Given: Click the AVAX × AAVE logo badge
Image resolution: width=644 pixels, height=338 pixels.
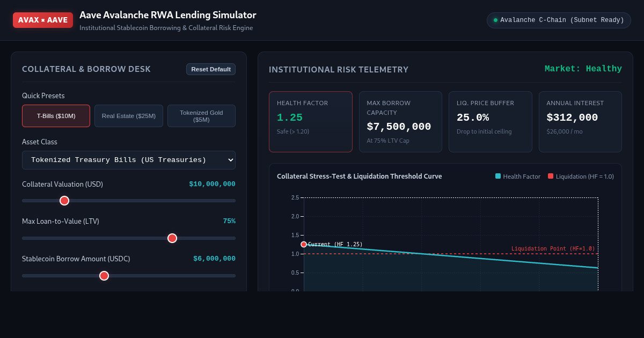Looking at the screenshot, I should (x=43, y=20).
